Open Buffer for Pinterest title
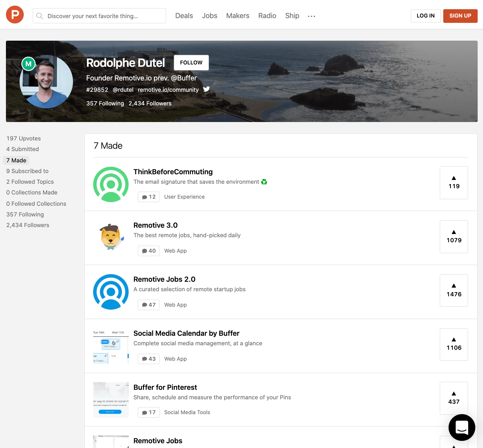Image resolution: width=483 pixels, height=448 pixels. [x=165, y=387]
